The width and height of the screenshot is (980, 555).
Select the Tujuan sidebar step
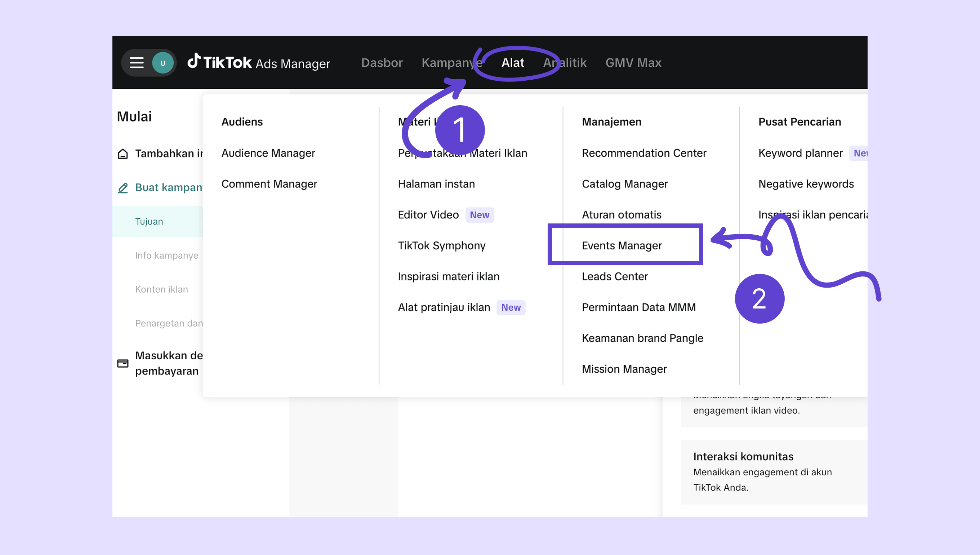click(x=149, y=222)
